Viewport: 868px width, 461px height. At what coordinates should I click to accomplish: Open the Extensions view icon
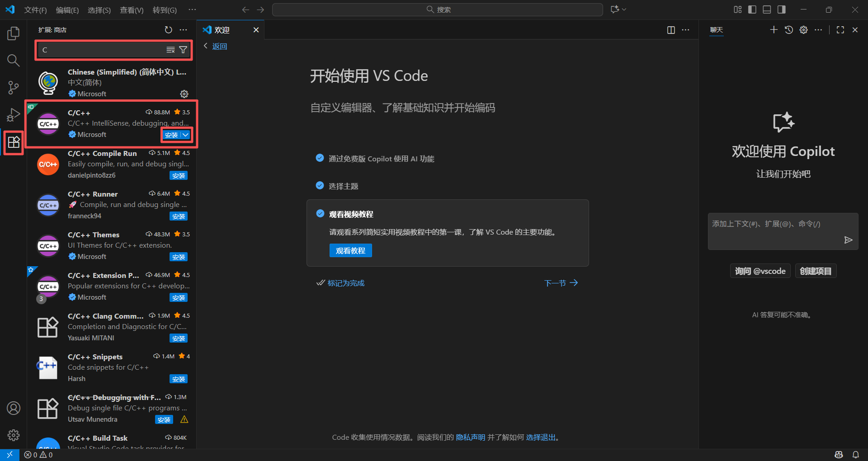pyautogui.click(x=14, y=142)
